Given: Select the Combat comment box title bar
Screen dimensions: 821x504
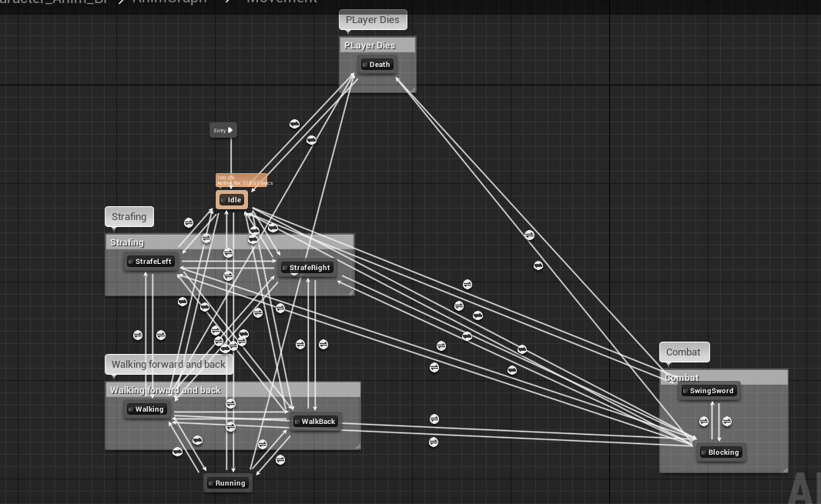Looking at the screenshot, I should [722, 378].
